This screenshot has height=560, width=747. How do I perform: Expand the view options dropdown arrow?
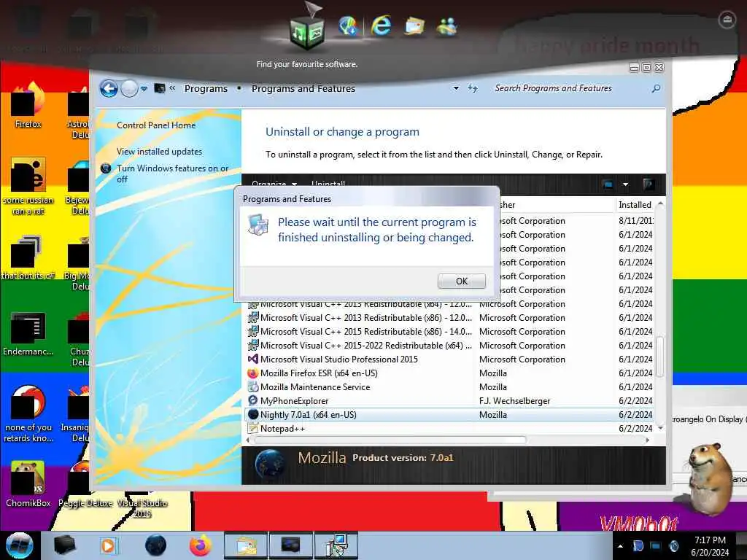point(625,184)
